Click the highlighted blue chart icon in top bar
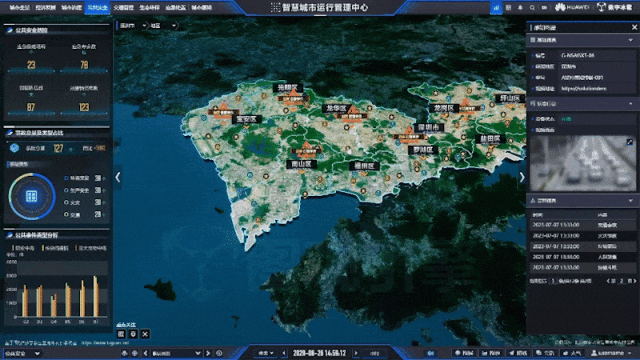The image size is (640, 360). (496, 8)
